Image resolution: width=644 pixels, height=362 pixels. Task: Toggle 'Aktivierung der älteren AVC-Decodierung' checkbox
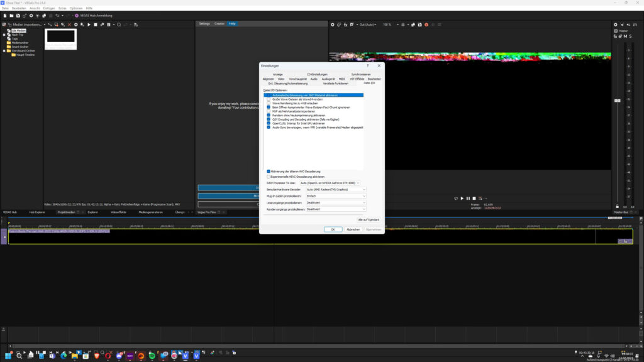269,171
